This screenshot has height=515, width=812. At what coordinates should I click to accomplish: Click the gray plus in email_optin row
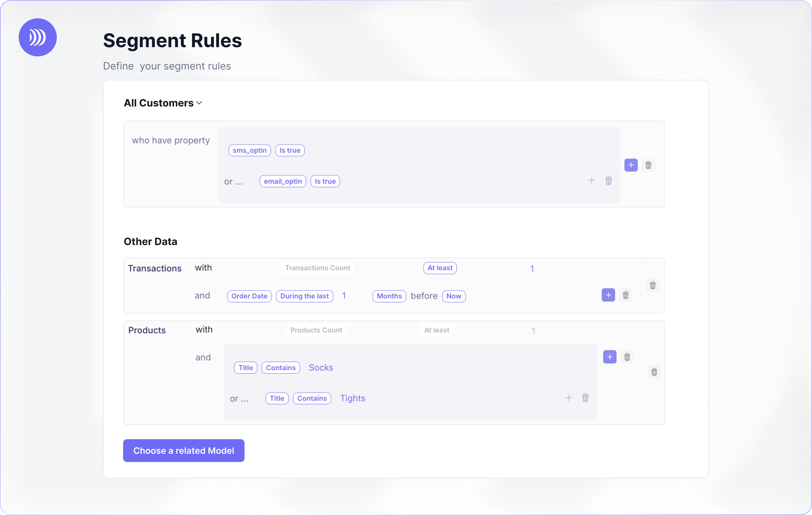click(x=591, y=181)
